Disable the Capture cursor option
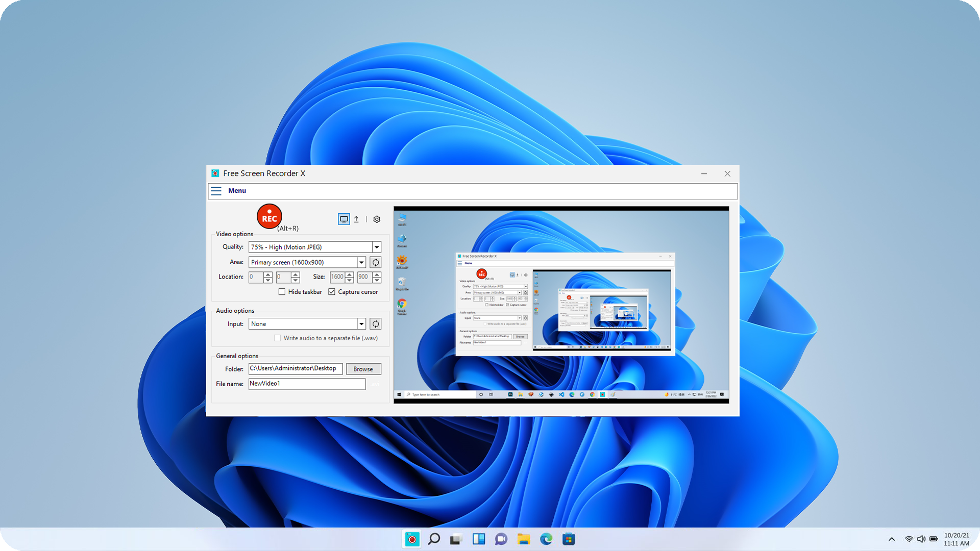Viewport: 980px width, 551px height. (332, 291)
